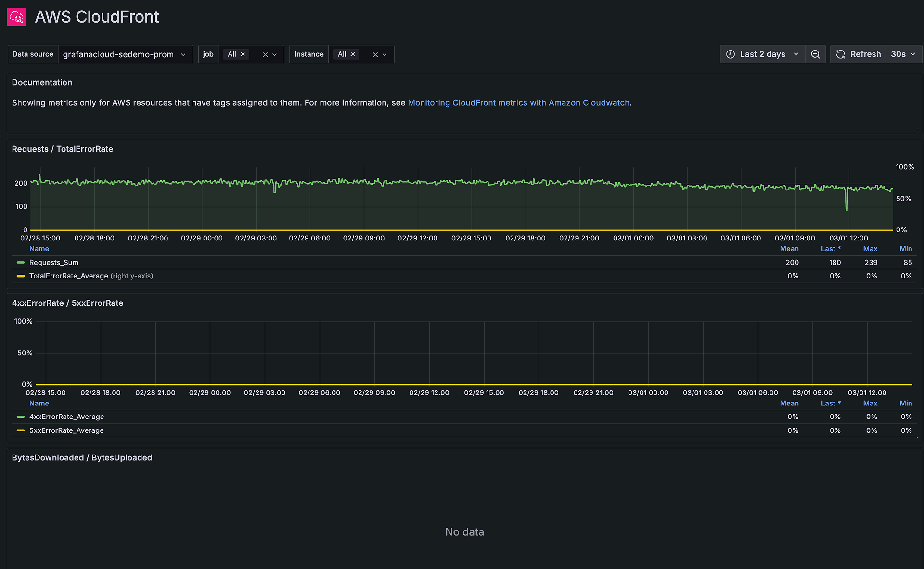Click the Last * column header
This screenshot has height=569, width=924.
[831, 248]
